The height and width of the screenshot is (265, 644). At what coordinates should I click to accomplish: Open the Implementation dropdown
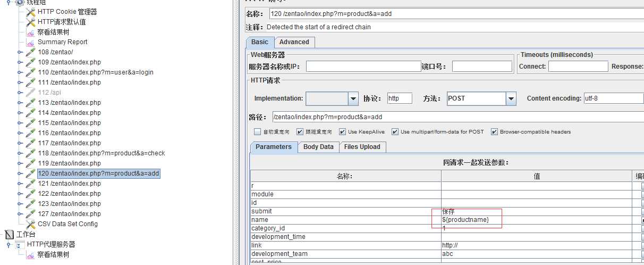click(x=353, y=98)
